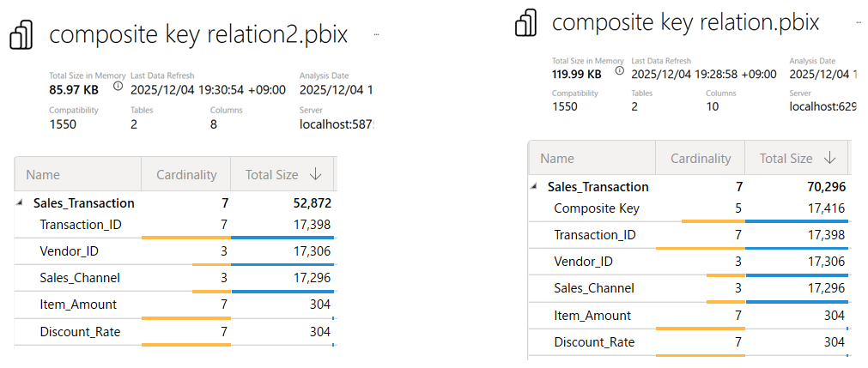This screenshot has height=368, width=868.
Task: Click the report icon beside composite key relation2.pbix
Action: [22, 36]
